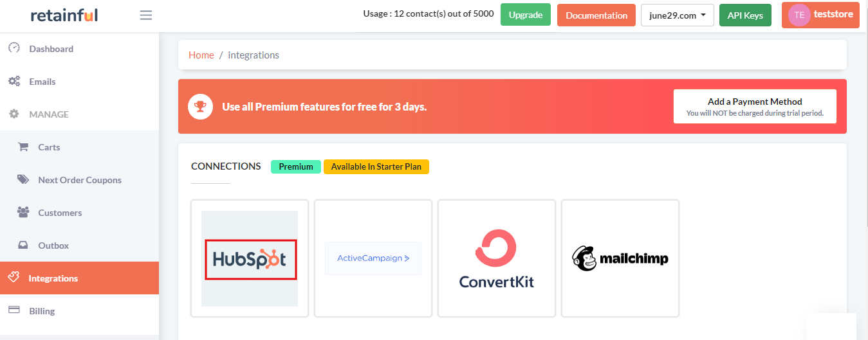Click the Premium badge

pyautogui.click(x=296, y=166)
